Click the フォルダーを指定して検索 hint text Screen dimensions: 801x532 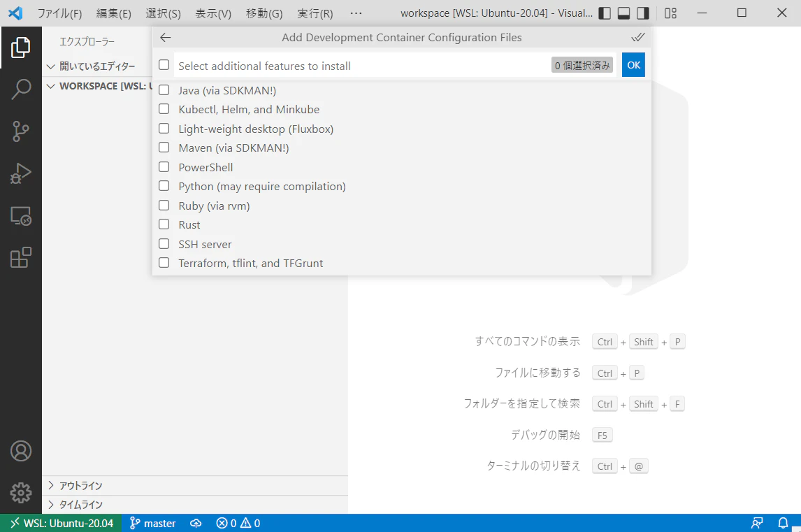point(521,404)
